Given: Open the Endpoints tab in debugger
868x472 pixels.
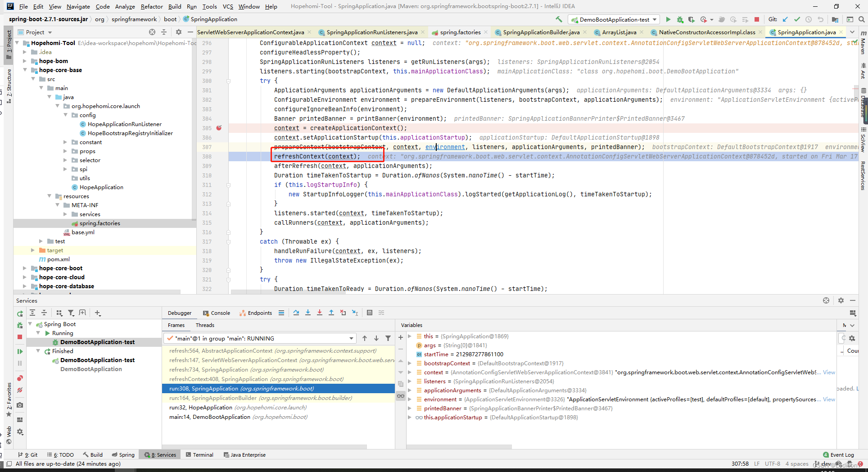Looking at the screenshot, I should click(x=255, y=313).
